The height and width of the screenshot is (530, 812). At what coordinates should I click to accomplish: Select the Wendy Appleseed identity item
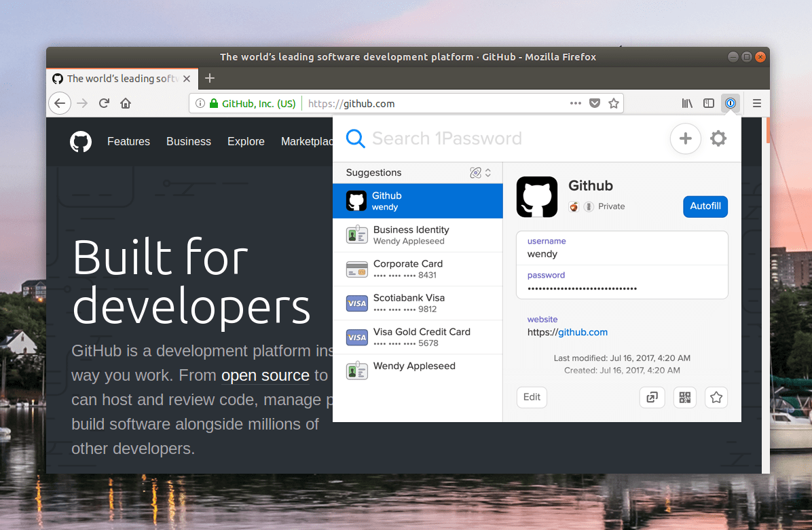(x=418, y=371)
